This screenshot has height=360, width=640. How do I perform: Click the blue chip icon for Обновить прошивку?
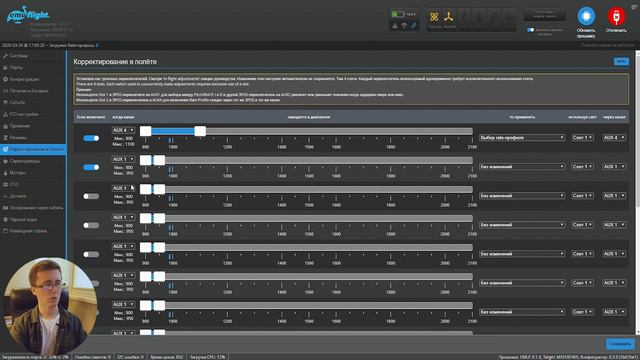point(586,16)
